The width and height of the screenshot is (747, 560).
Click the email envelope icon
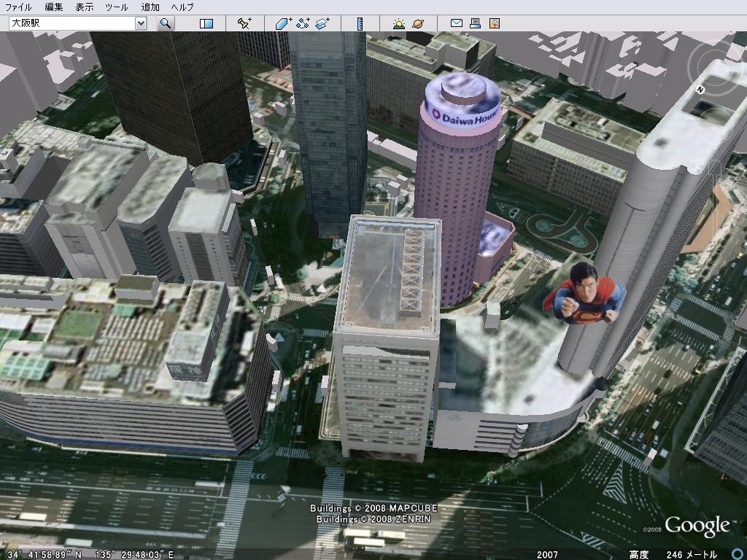[x=457, y=23]
